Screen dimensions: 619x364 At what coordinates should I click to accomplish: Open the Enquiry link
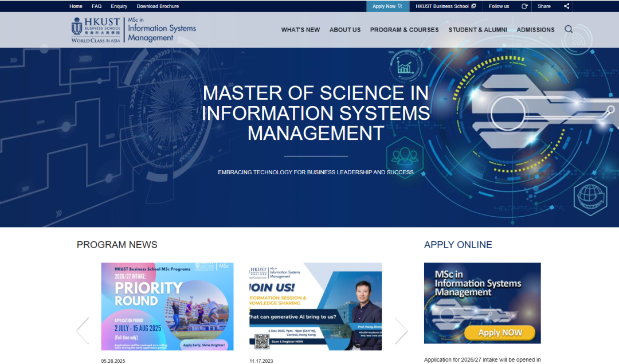[119, 6]
